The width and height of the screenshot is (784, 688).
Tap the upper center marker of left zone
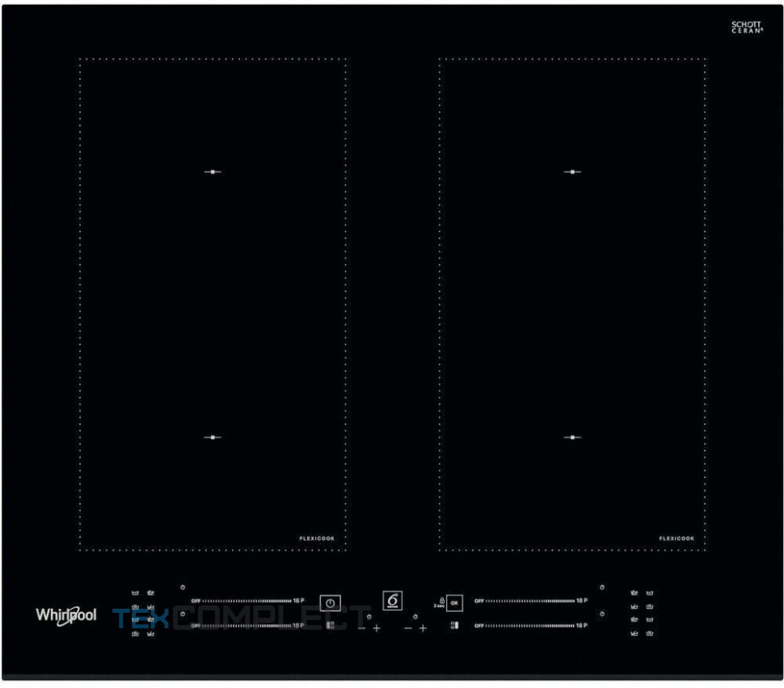tap(213, 172)
